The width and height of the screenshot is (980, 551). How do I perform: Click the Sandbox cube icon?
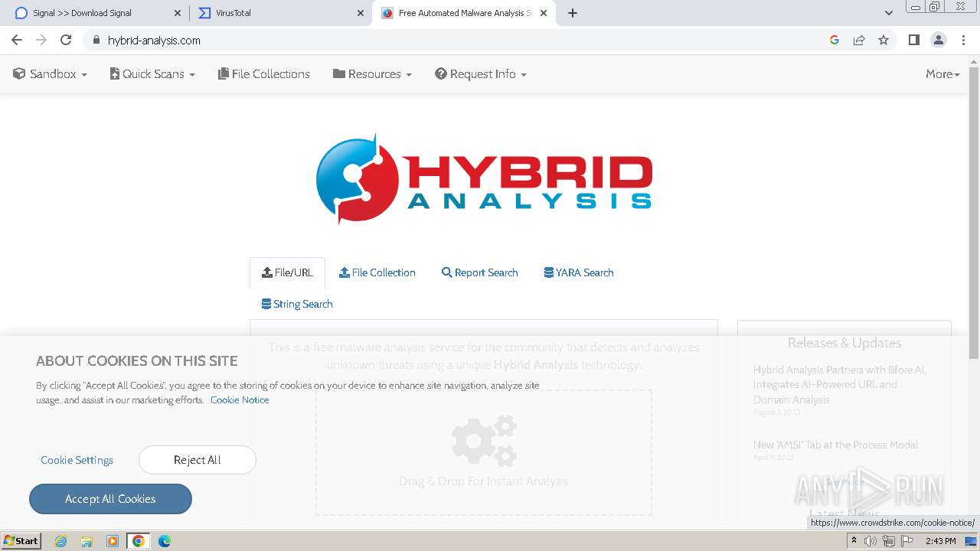point(19,74)
